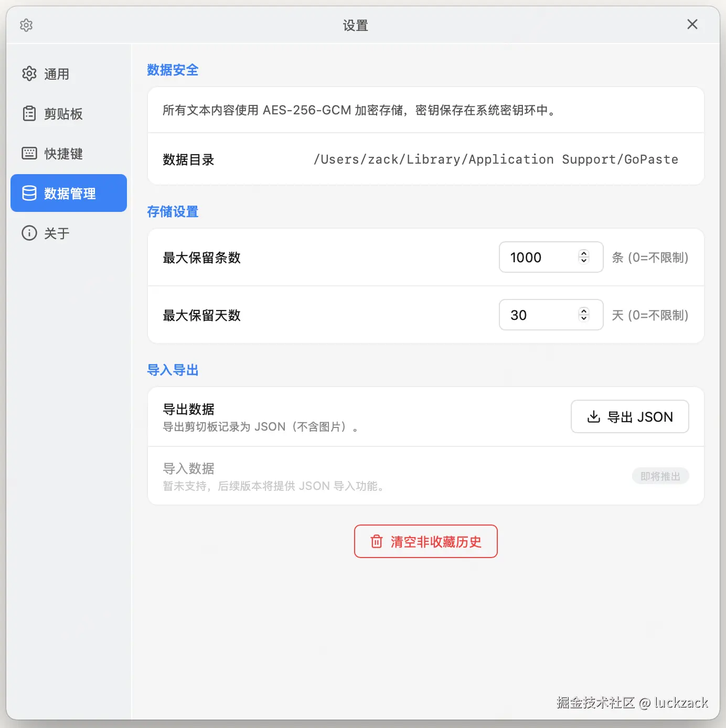Image resolution: width=726 pixels, height=728 pixels.
Task: Focus the 最大保留条数 input field
Action: (x=551, y=257)
